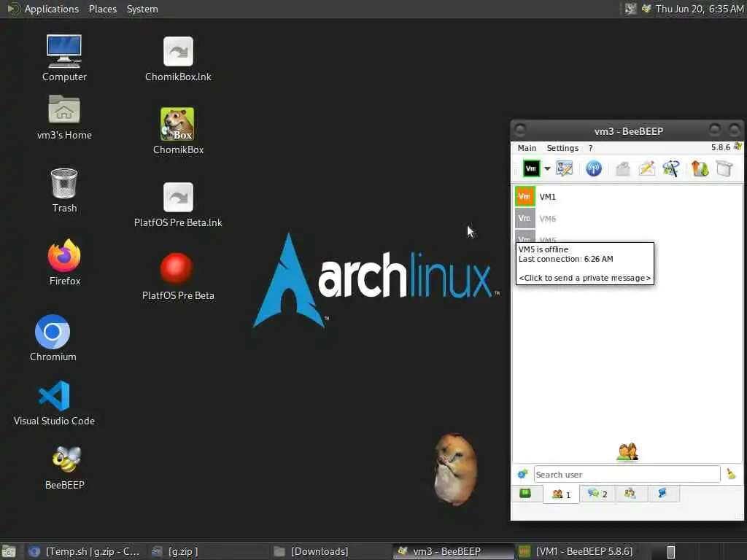Viewport: 747px width, 560px height.
Task: Click the blue broadcast antenna icon
Action: 594,168
